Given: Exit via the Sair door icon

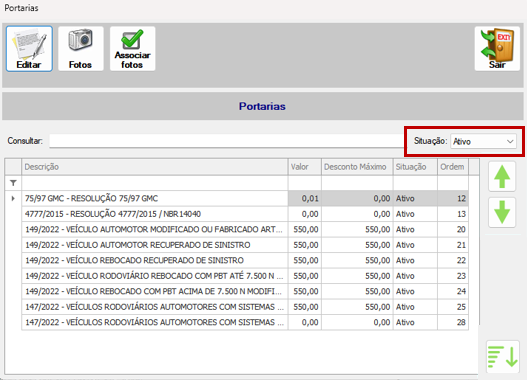Looking at the screenshot, I should point(497,49).
